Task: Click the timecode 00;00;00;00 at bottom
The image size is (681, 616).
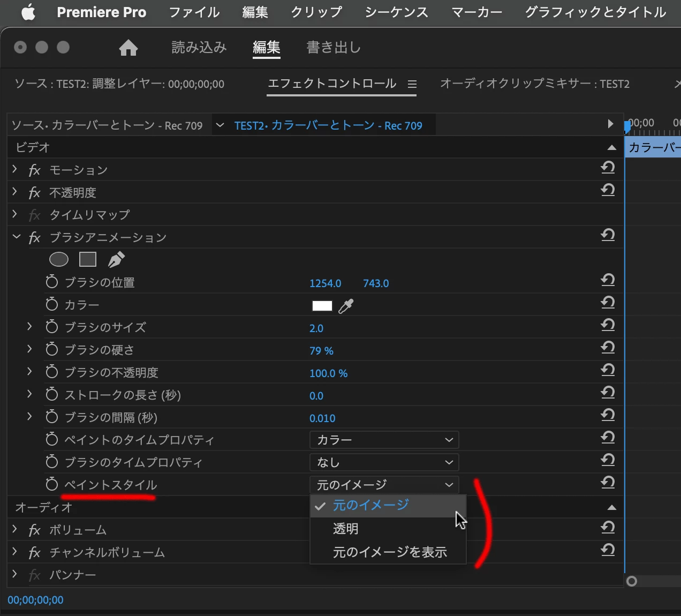Action: tap(35, 600)
